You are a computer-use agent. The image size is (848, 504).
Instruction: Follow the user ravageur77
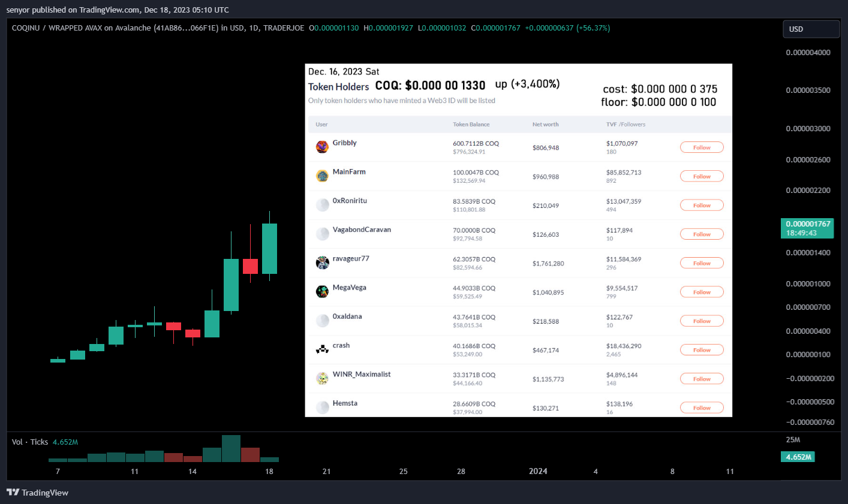[702, 263]
